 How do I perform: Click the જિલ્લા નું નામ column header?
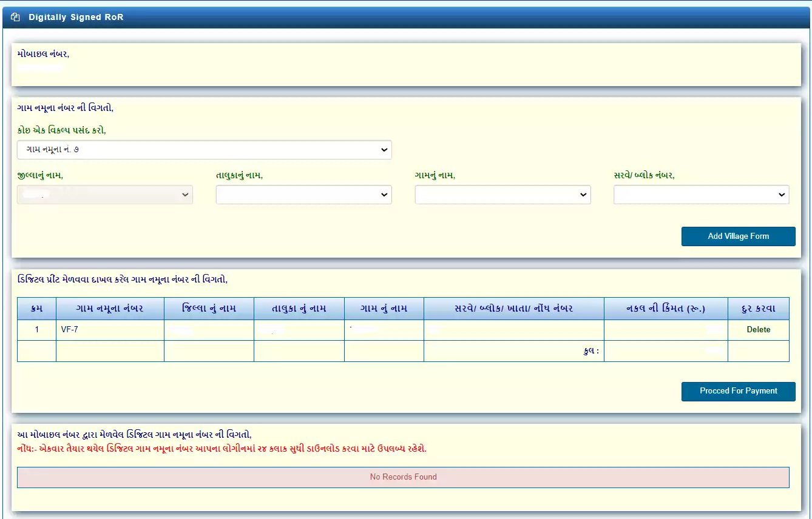pyautogui.click(x=209, y=309)
